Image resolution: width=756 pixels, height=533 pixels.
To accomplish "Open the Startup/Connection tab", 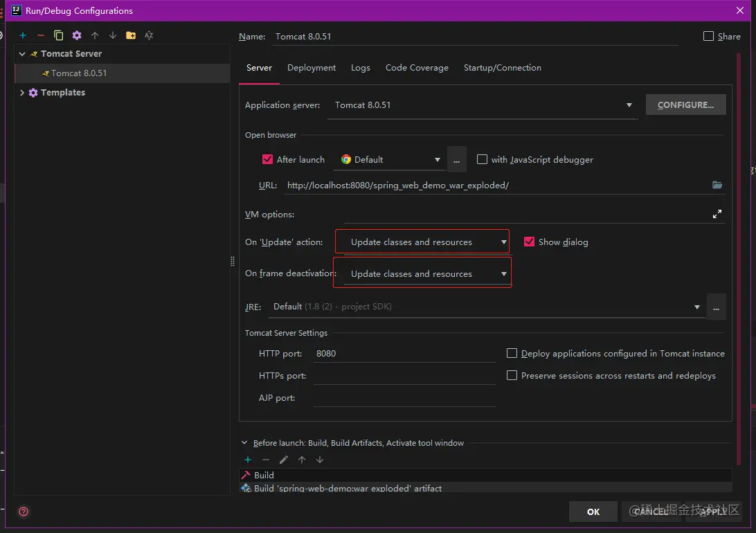I will (x=503, y=68).
